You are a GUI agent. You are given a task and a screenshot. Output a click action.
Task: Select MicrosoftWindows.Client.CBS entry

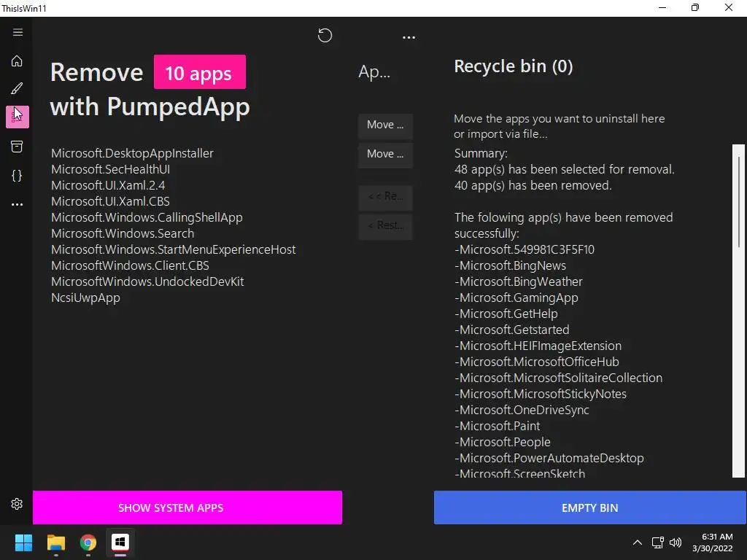pos(130,265)
